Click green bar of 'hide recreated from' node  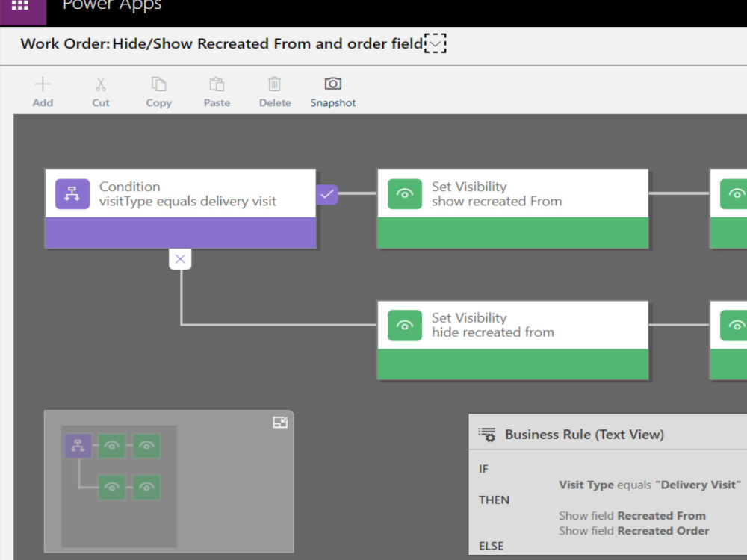(512, 364)
